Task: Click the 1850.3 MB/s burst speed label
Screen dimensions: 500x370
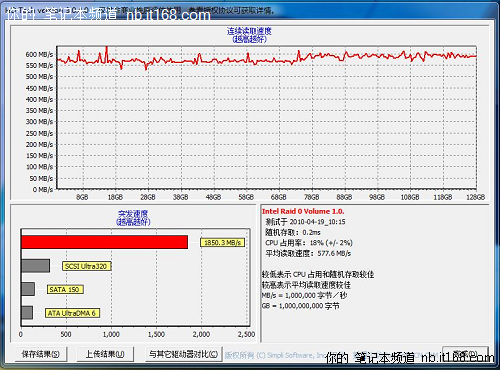Action: [222, 243]
